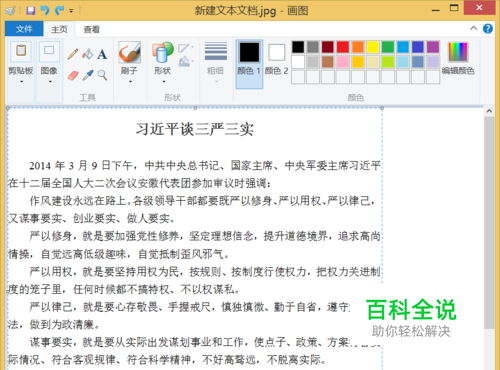Screen dimensions: 500x370
Task: Click the vertical scrollbar up arrow
Action: click(x=489, y=111)
